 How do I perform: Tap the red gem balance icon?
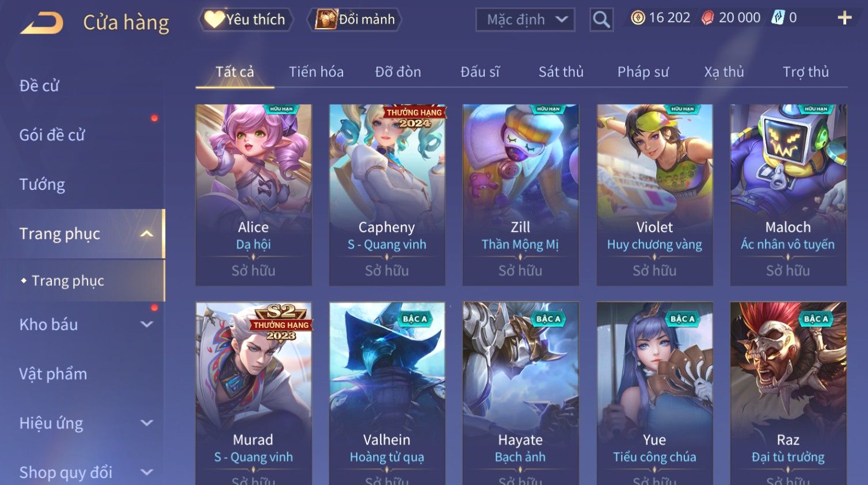(x=707, y=18)
